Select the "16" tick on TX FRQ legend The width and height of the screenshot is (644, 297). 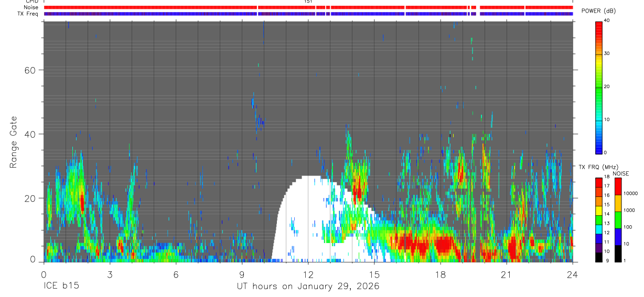click(607, 195)
